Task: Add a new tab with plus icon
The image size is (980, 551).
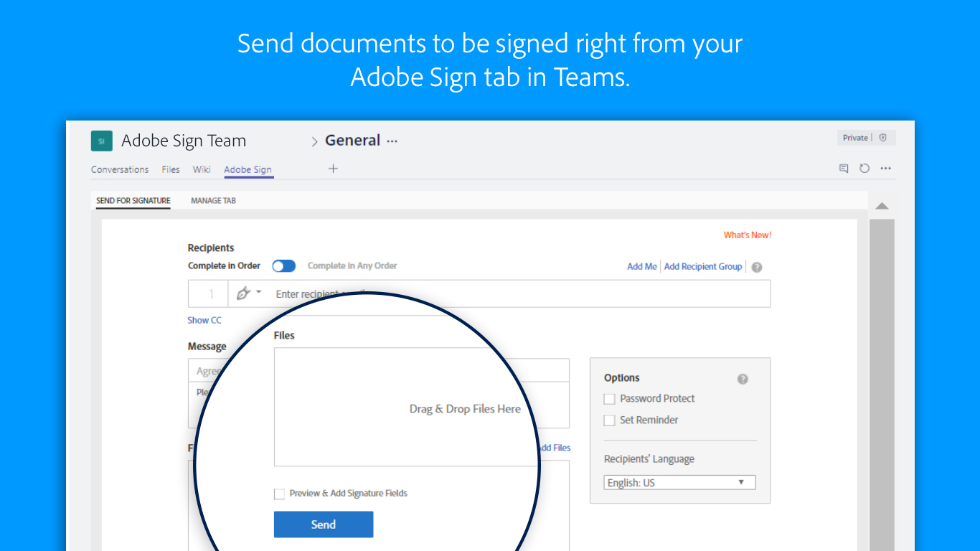Action: [333, 169]
